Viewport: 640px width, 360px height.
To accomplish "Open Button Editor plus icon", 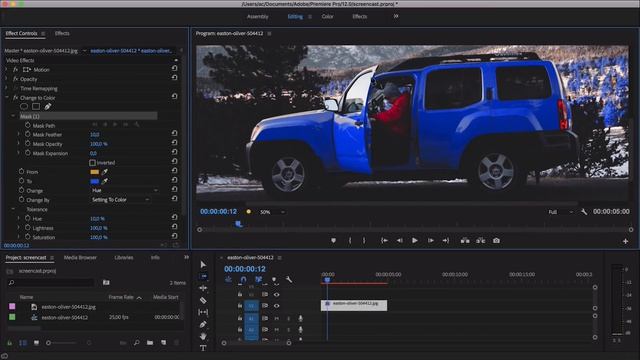I will [625, 241].
